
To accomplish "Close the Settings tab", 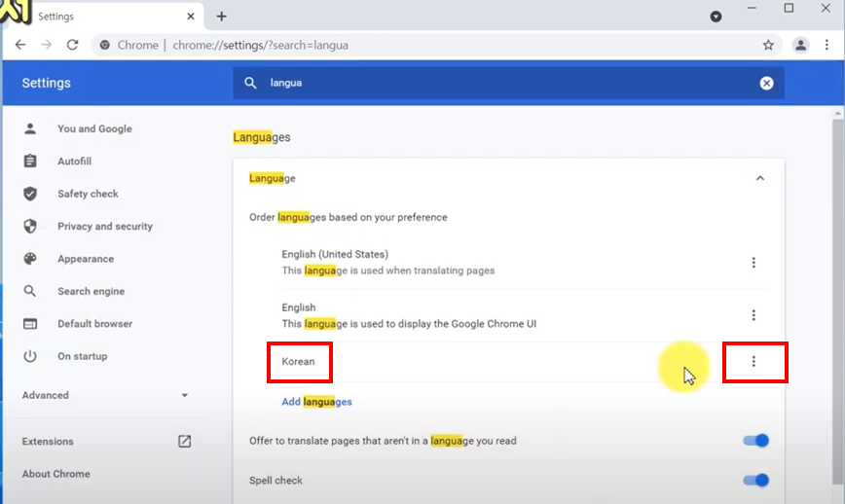I will click(191, 17).
